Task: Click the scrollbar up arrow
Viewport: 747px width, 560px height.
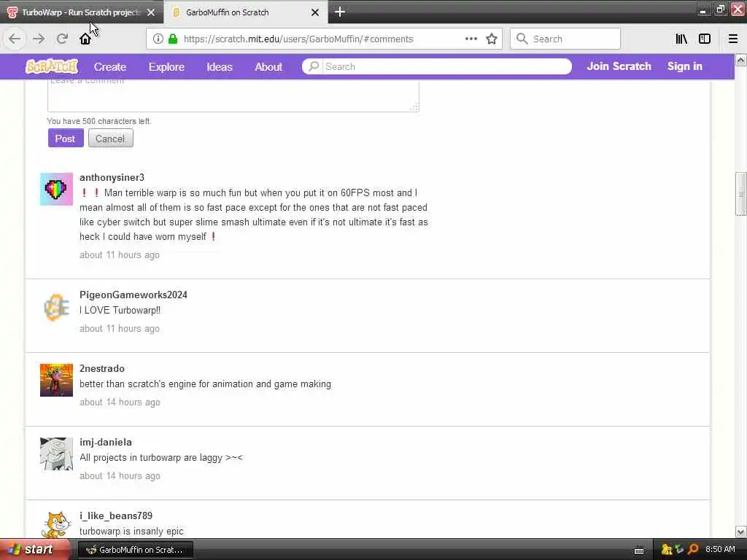Action: click(741, 60)
